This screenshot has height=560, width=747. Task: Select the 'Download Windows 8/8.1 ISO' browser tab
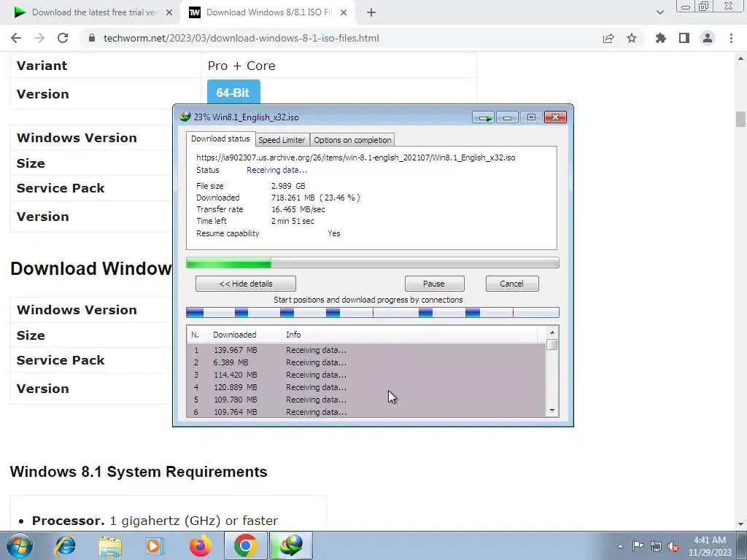pyautogui.click(x=268, y=12)
